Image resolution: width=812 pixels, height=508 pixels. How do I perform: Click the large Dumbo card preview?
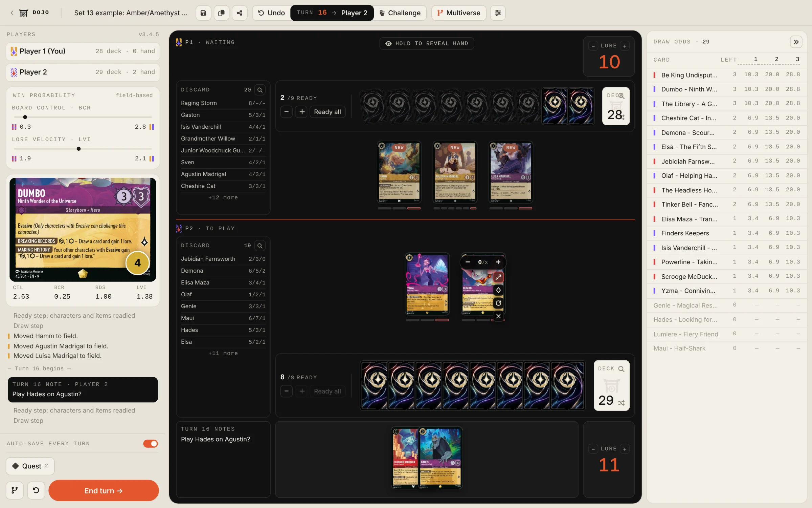[83, 230]
